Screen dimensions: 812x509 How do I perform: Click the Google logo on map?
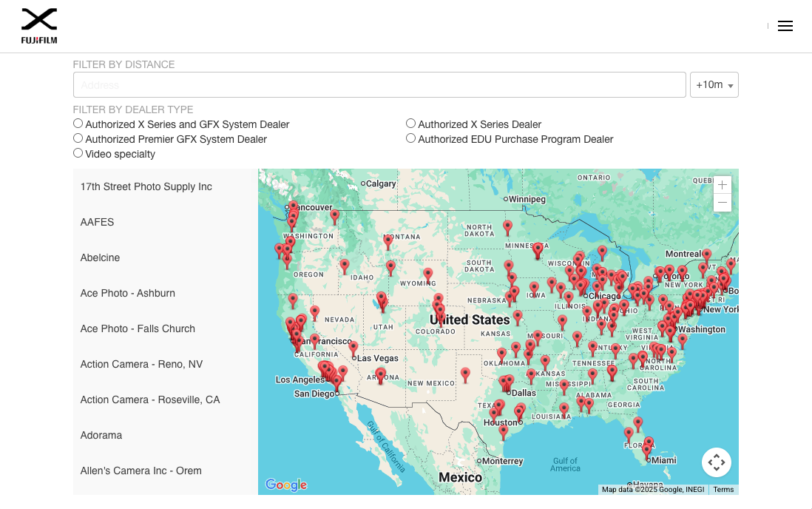point(285,485)
